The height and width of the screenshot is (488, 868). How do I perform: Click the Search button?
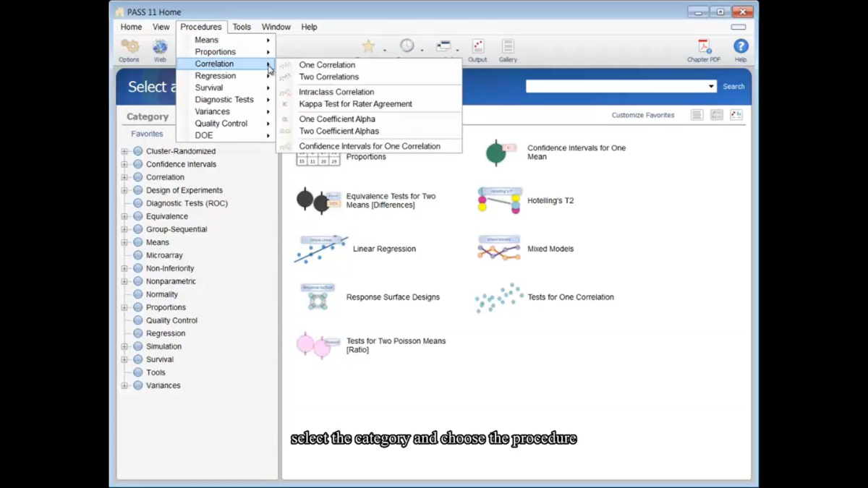733,86
